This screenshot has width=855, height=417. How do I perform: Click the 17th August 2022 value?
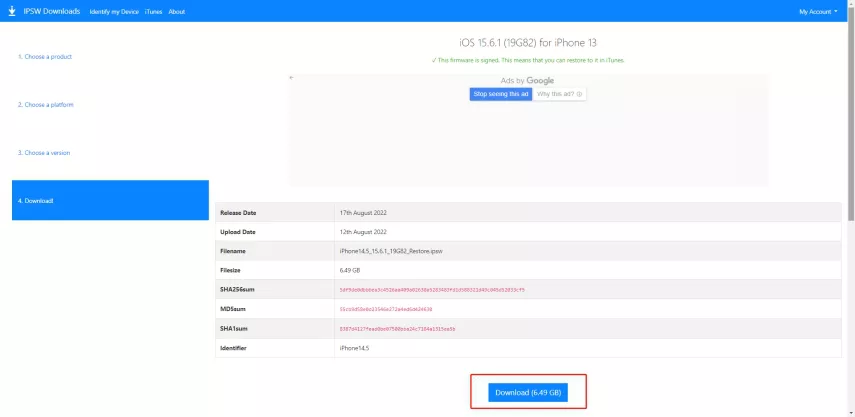(x=363, y=213)
